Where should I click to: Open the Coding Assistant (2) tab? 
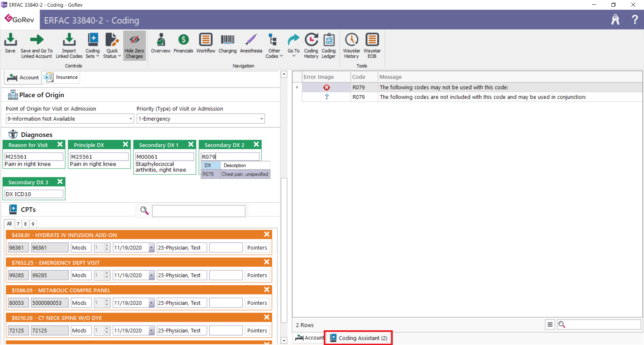(x=358, y=338)
